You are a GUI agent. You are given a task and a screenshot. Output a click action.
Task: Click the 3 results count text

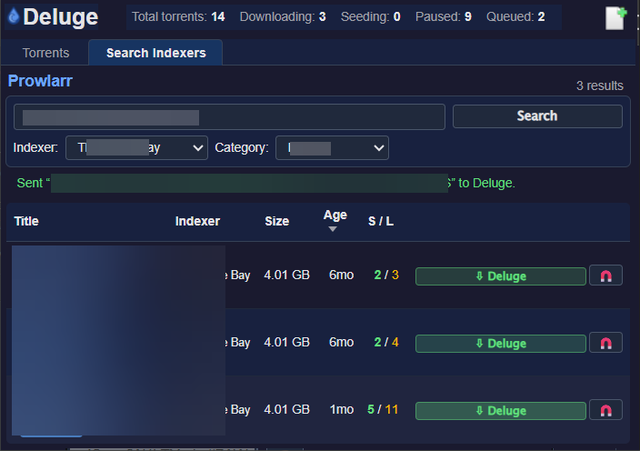pos(600,86)
